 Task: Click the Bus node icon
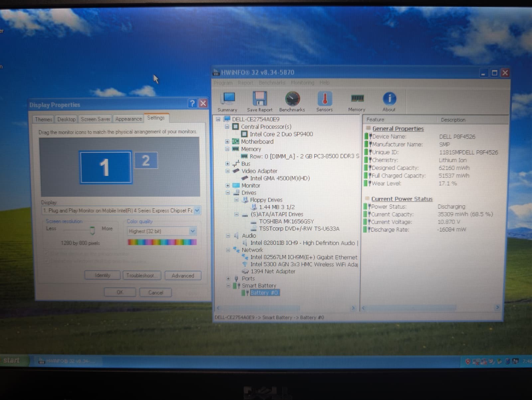click(236, 163)
